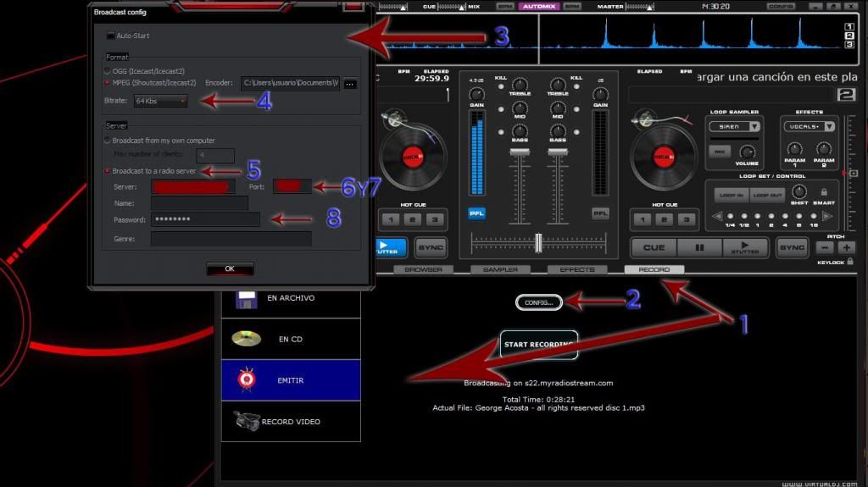Click the Encoder path field
This screenshot has height=487, width=868.
(x=291, y=83)
